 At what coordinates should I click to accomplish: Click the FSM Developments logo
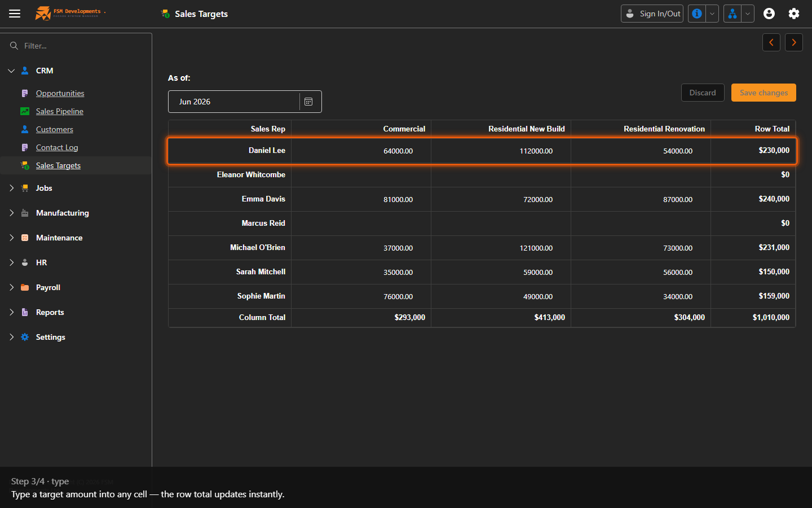(x=70, y=13)
